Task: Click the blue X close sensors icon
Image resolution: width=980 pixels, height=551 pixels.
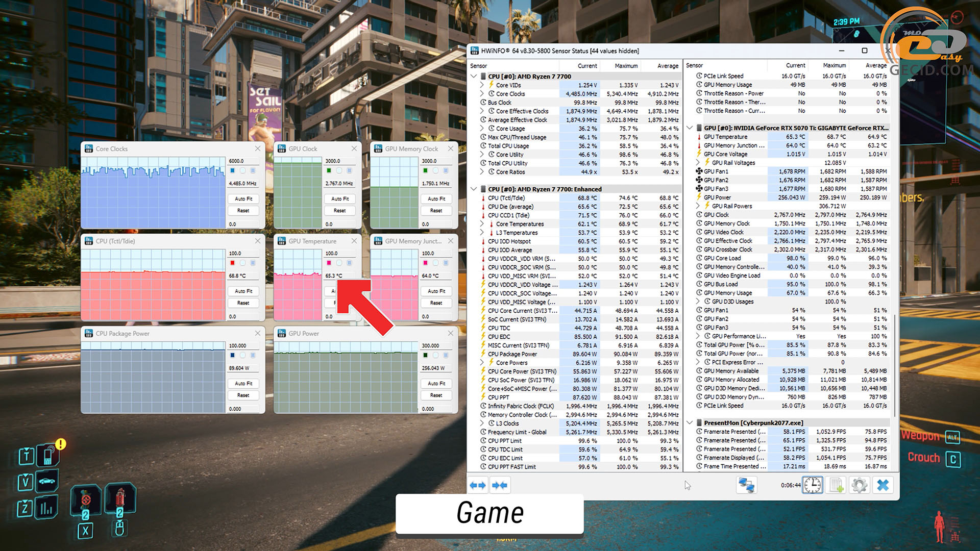Action: (883, 485)
